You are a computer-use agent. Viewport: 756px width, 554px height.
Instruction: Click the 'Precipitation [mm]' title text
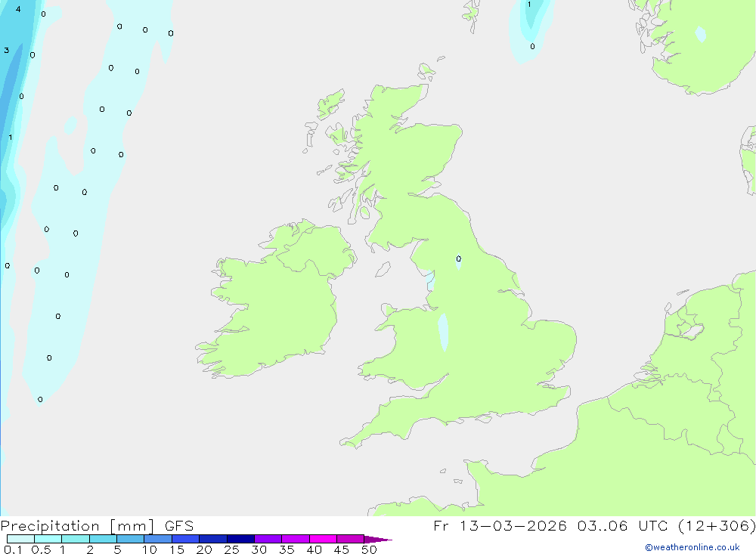pos(77,526)
